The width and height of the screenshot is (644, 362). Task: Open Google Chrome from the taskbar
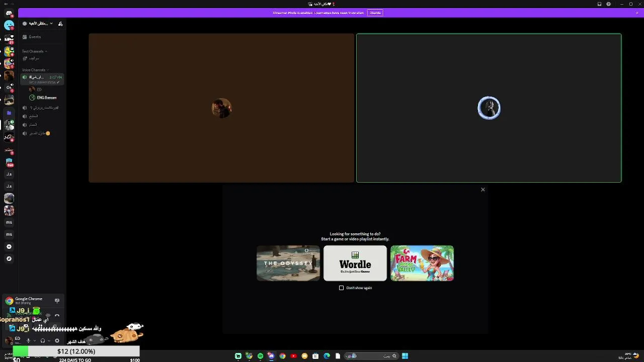click(x=282, y=356)
